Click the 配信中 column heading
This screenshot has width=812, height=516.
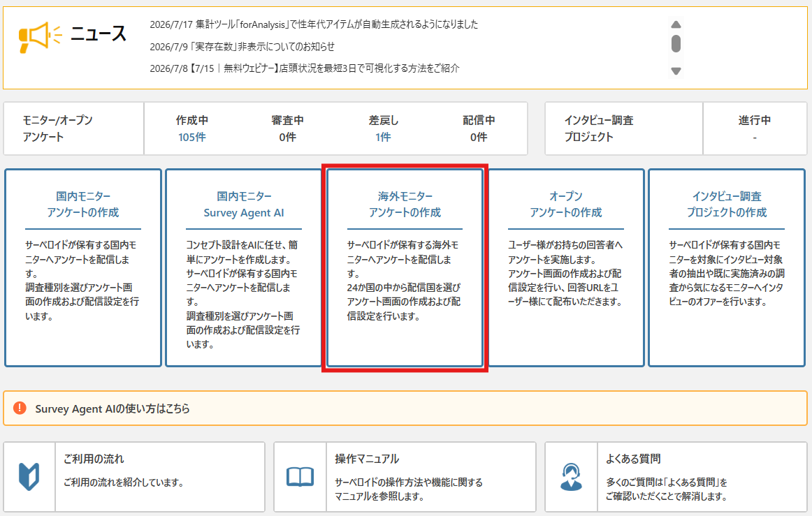point(479,120)
